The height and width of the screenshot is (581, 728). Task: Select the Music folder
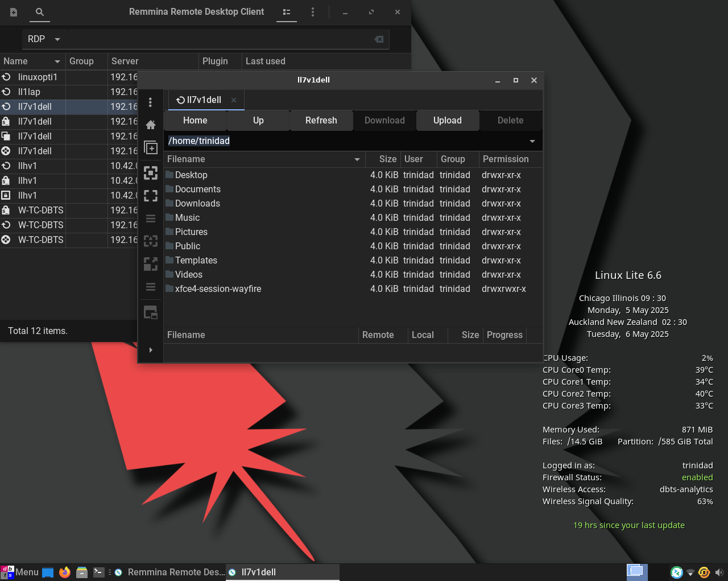[x=353, y=218]
